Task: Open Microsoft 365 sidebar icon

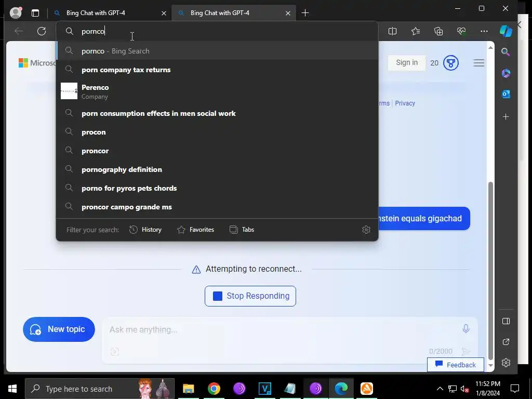Action: pyautogui.click(x=506, y=73)
